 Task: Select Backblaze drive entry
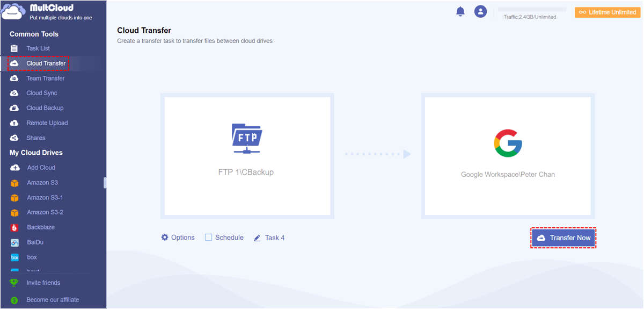[x=41, y=227]
